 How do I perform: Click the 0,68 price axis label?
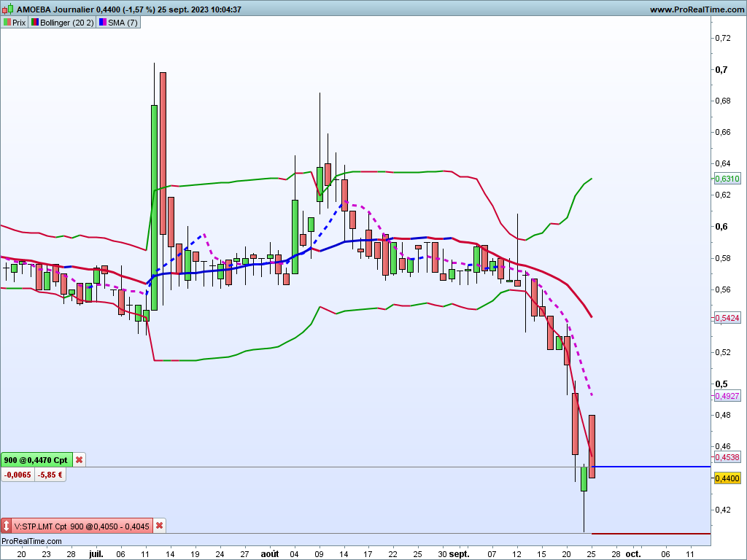pyautogui.click(x=723, y=101)
